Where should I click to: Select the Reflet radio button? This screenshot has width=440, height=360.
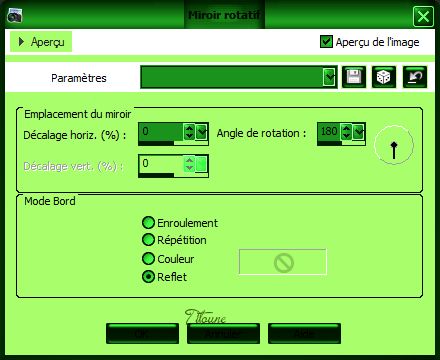click(148, 276)
